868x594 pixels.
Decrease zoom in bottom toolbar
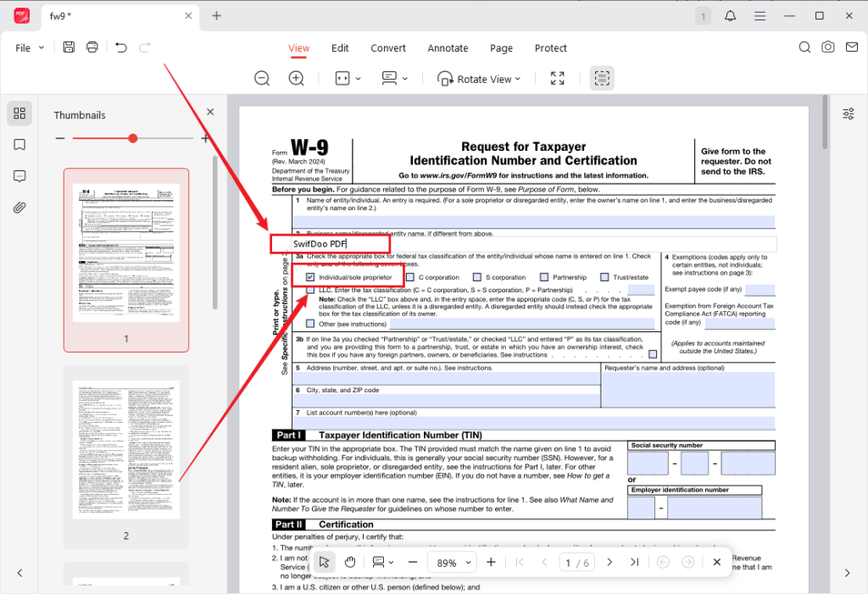pyautogui.click(x=413, y=562)
